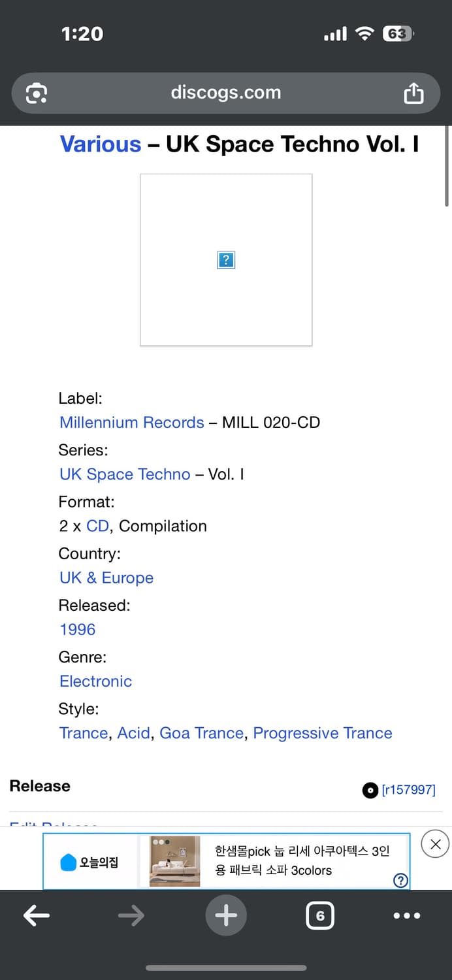
Task: Tap the 오늘의집 app icon in the ad
Action: [71, 860]
